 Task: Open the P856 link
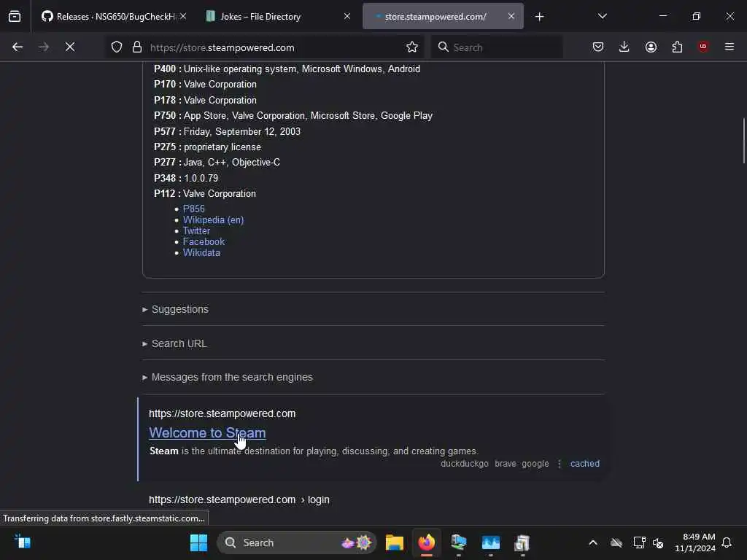(194, 209)
